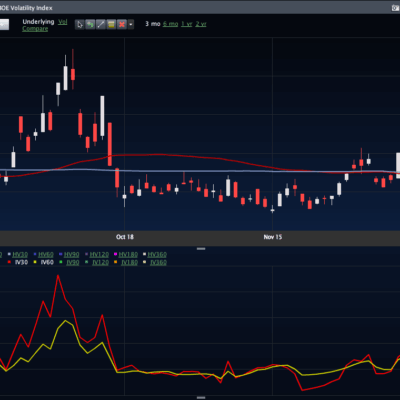Click the Volatility Index window title
This screenshot has height=400, width=400.
(26, 8)
